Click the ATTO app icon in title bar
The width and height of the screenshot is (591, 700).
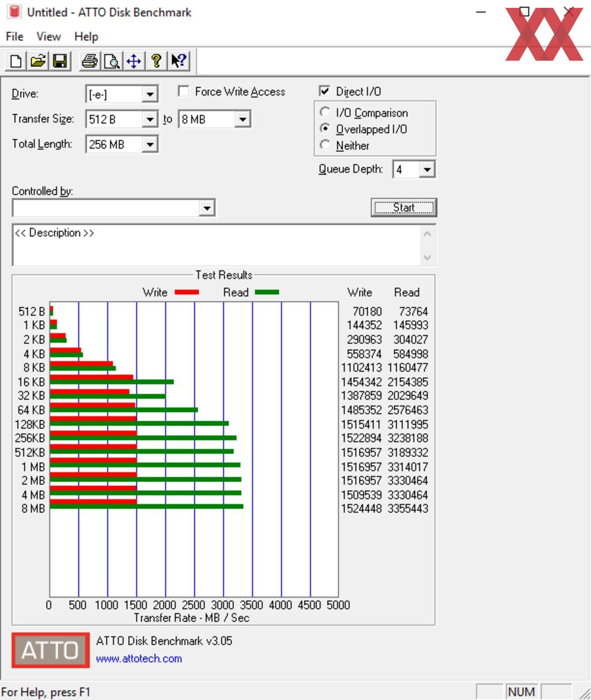click(14, 12)
